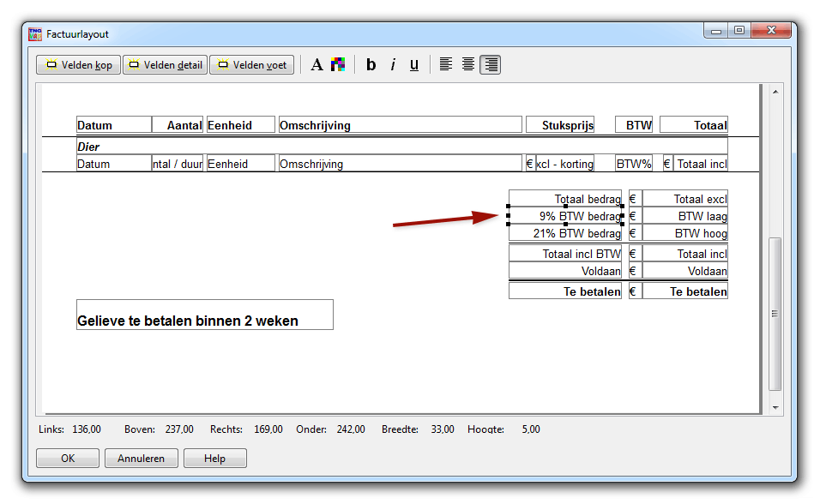This screenshot has width=820, height=504.
Task: Toggle underline formatting
Action: [413, 63]
